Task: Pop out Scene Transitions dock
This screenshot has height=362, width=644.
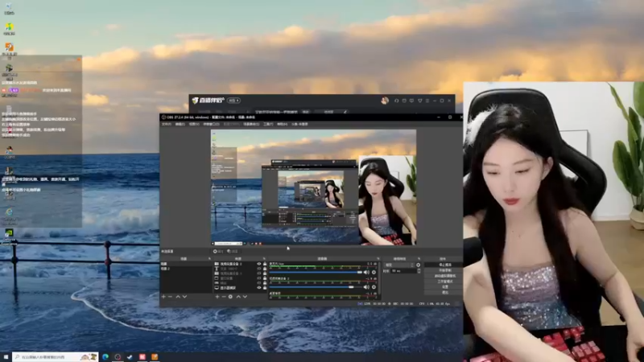Action: click(x=419, y=258)
